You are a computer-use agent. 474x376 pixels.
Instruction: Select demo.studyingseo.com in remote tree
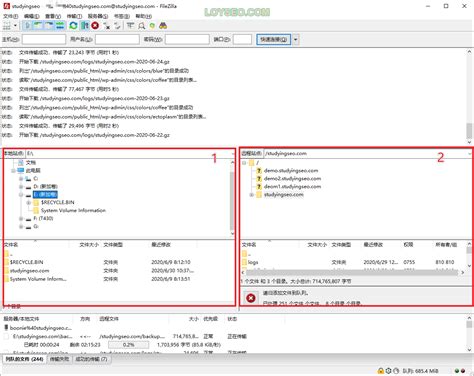291,171
